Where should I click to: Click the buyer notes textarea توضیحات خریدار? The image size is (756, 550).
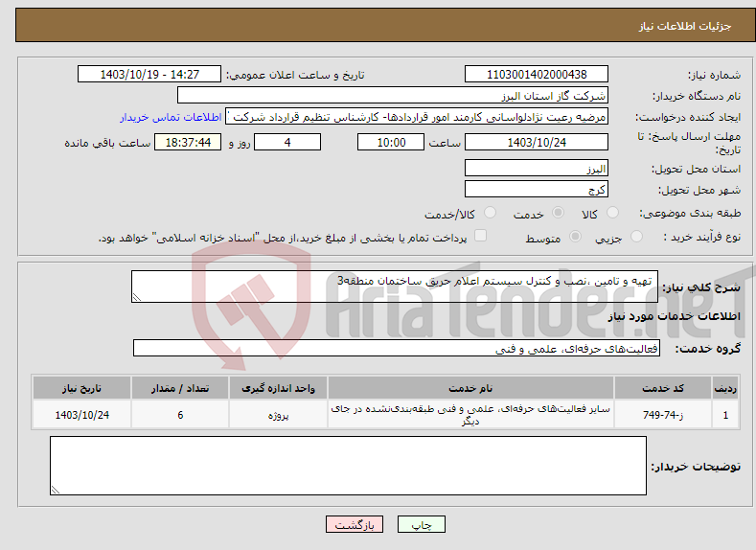coord(348,466)
